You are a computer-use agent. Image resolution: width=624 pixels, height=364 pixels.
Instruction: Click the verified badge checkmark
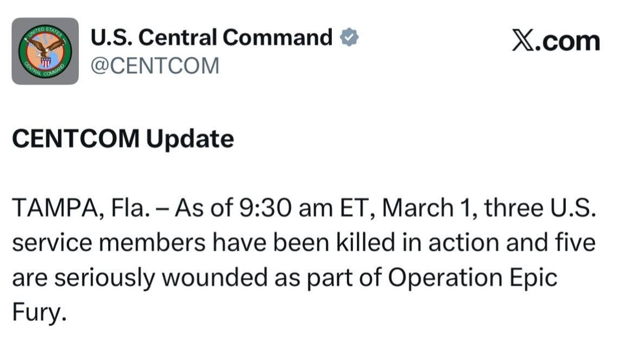pos(349,38)
